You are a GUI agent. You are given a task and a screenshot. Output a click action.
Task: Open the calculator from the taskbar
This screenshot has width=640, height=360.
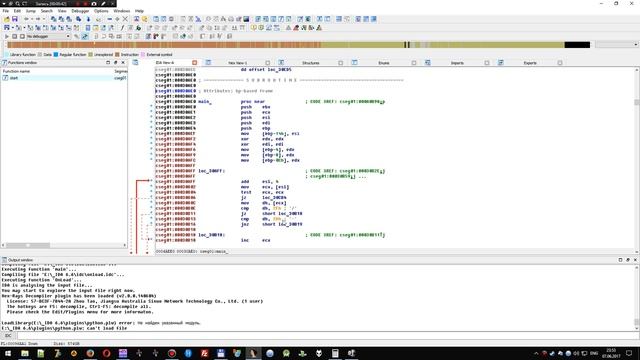click(335, 353)
